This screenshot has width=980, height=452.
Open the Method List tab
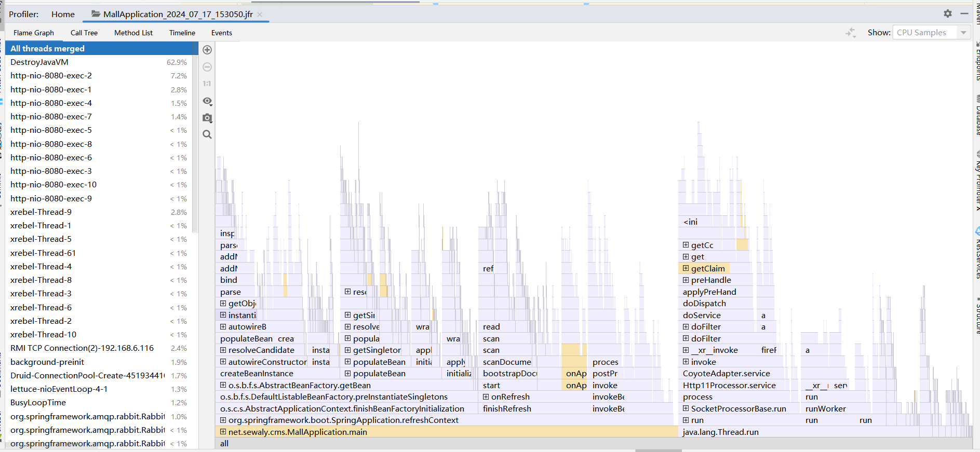(133, 33)
